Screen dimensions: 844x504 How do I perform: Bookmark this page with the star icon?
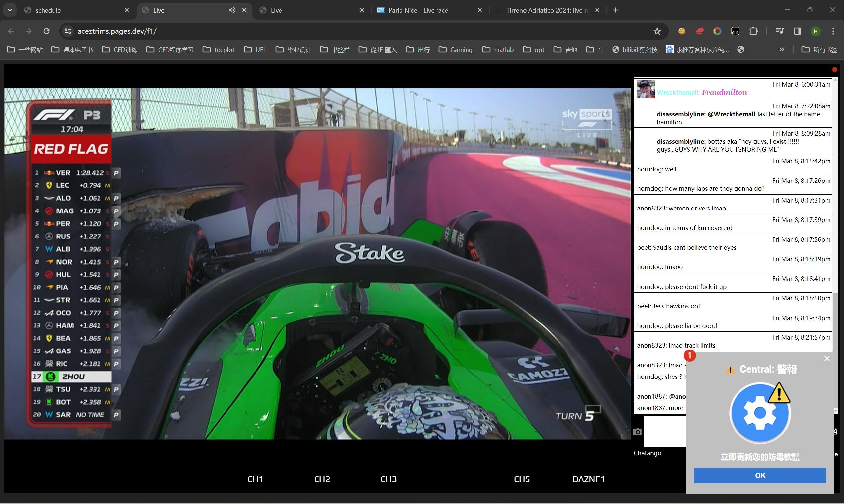click(x=657, y=31)
